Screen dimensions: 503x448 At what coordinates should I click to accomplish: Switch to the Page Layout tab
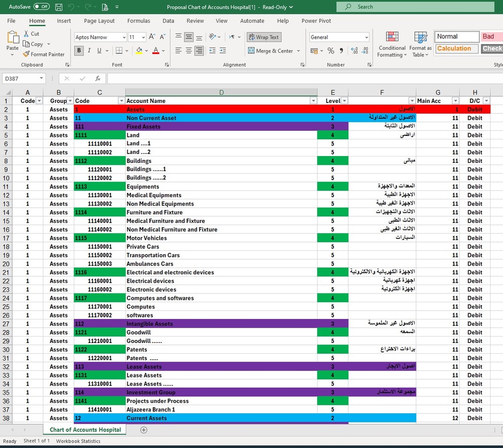pyautogui.click(x=99, y=21)
